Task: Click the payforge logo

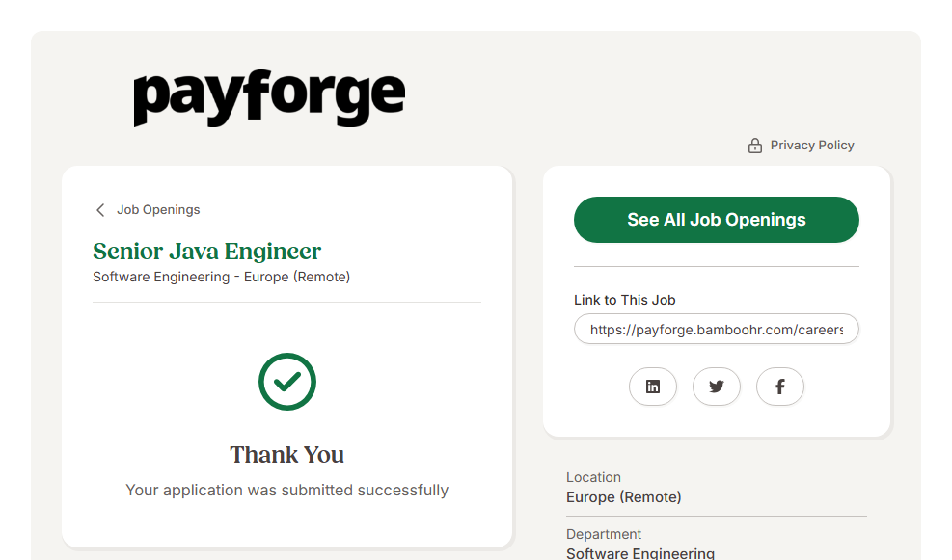Action: click(269, 97)
